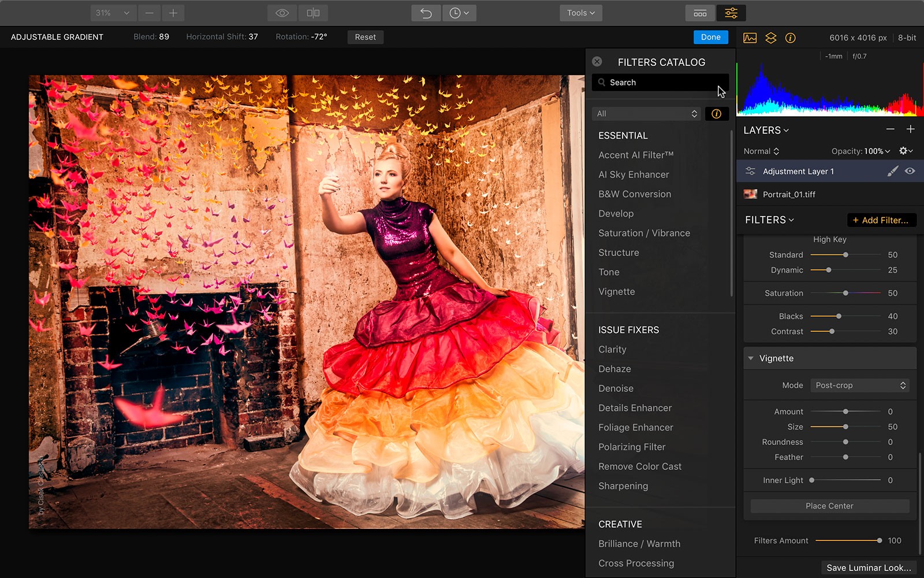
Task: Open the Vignette Mode Post-crop dropdown
Action: tap(859, 386)
